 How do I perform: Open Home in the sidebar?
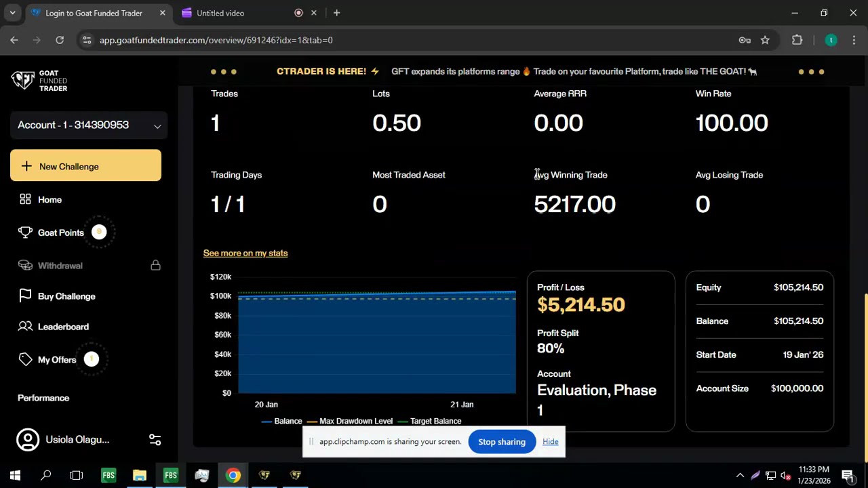click(50, 199)
